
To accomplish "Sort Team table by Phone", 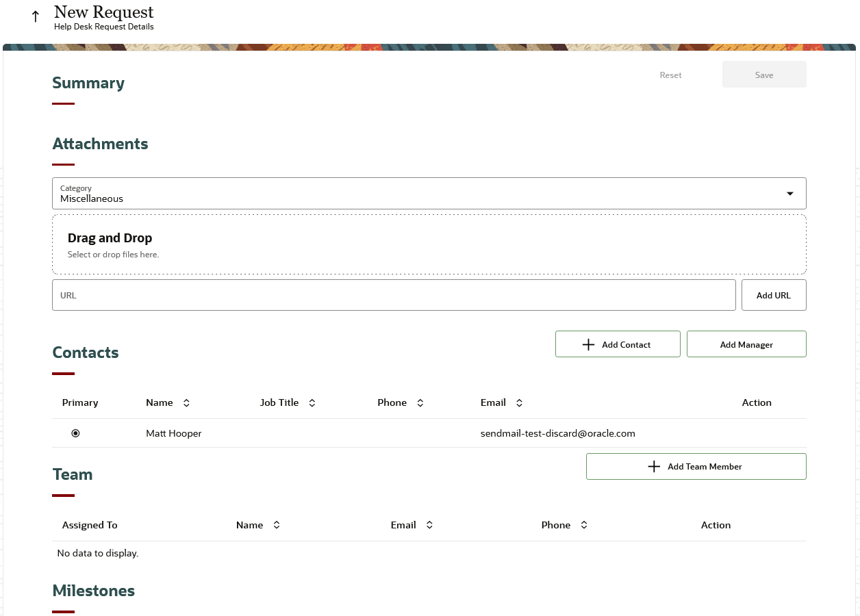I will coord(584,525).
